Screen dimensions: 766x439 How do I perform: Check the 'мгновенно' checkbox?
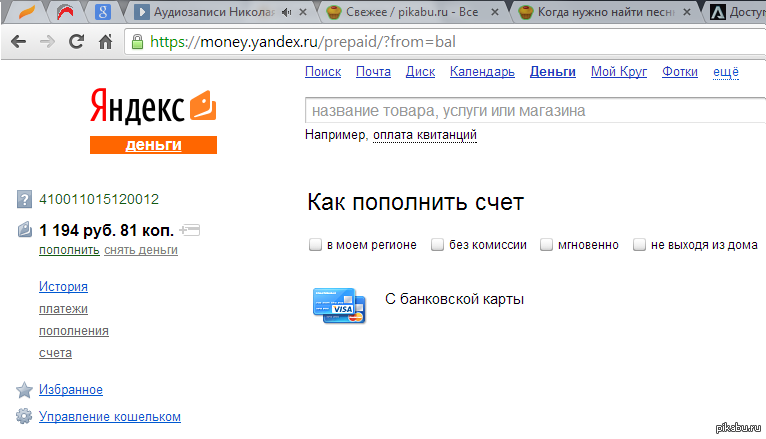tap(546, 244)
